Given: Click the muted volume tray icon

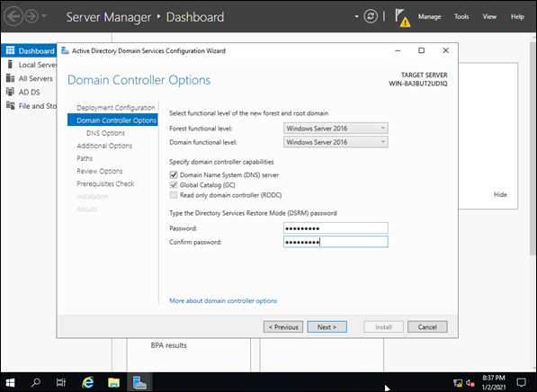Looking at the screenshot, I should coord(470,383).
